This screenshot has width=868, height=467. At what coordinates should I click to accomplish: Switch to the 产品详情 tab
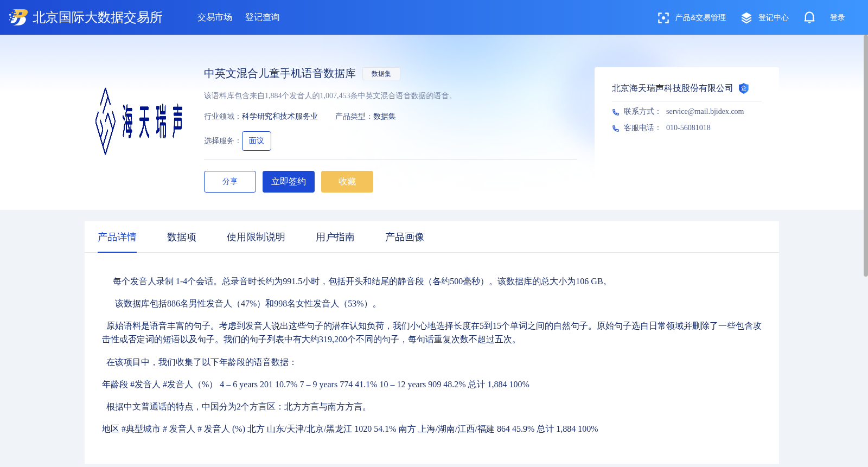pos(117,237)
